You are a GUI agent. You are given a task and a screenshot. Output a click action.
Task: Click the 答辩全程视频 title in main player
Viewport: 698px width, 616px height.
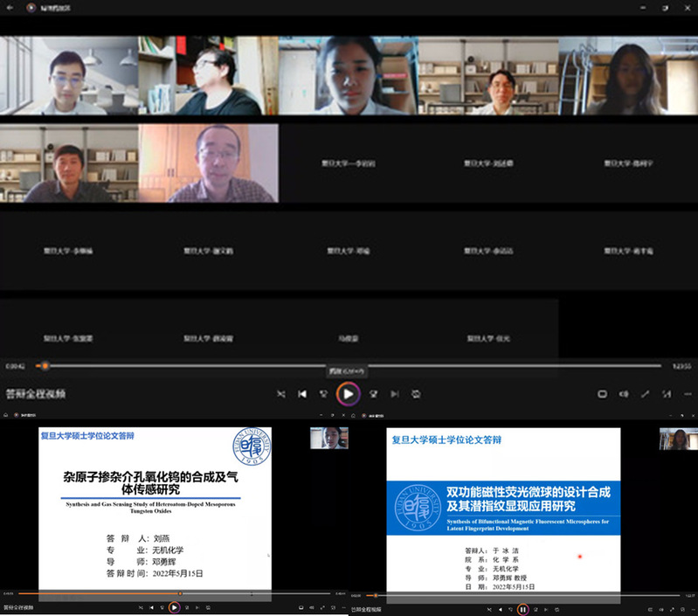pos(35,394)
